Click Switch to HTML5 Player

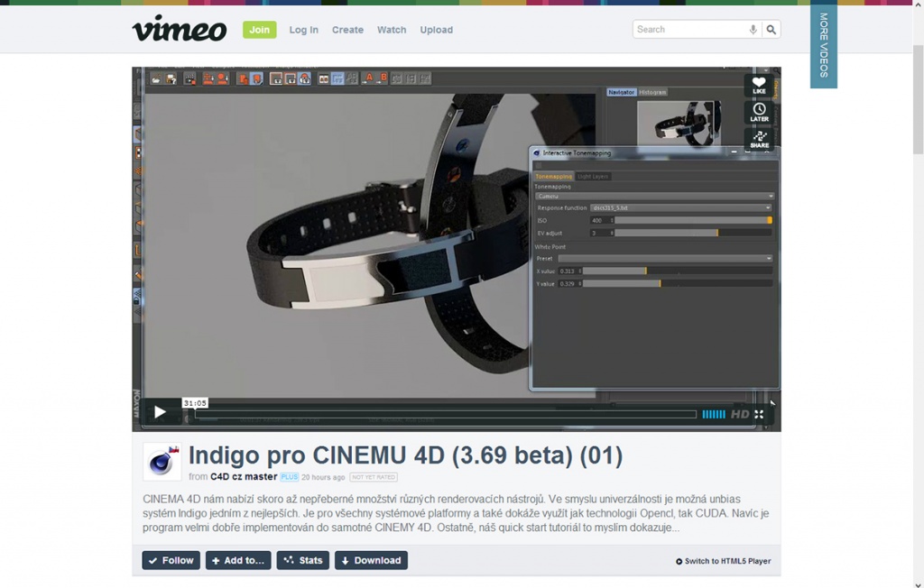[x=723, y=561]
